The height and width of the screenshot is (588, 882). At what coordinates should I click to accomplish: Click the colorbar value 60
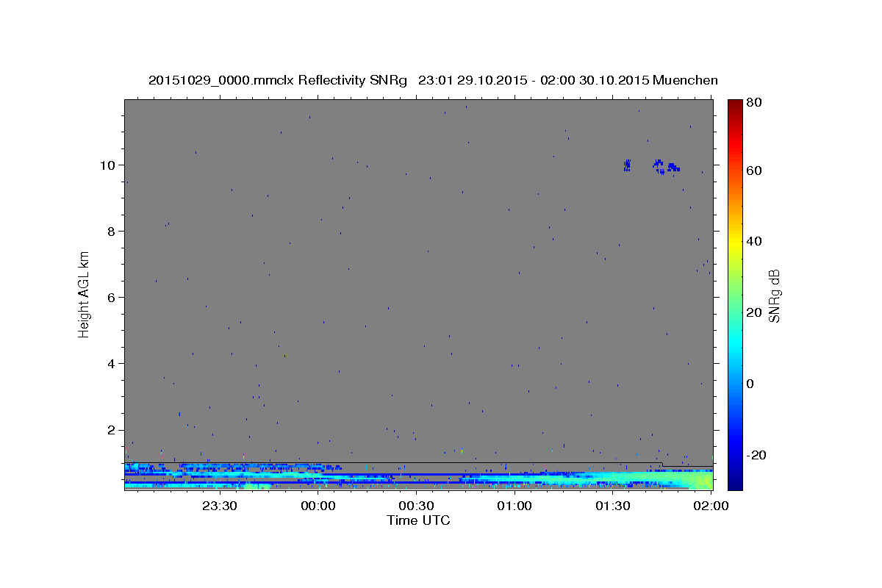(755, 171)
